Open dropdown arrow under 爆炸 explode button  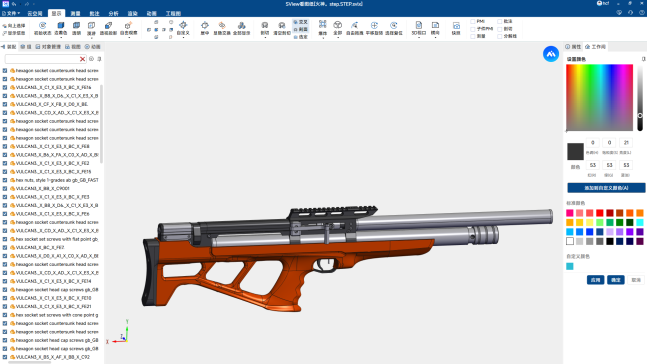pos(323,38)
